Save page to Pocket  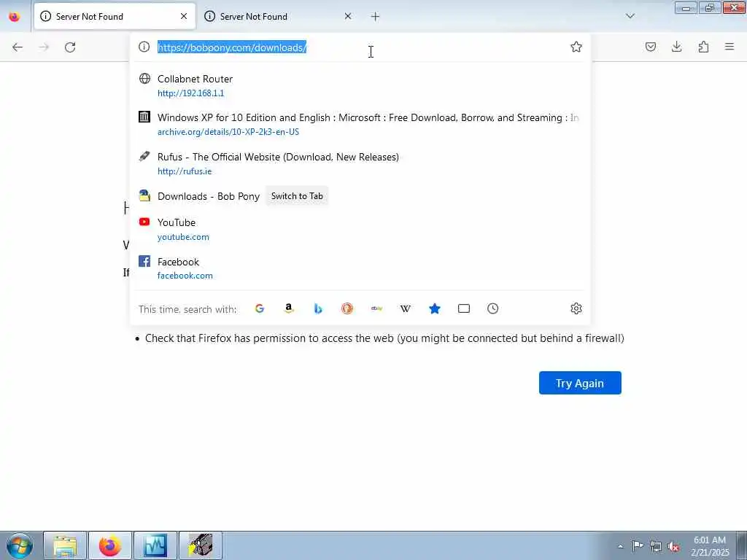tap(650, 47)
